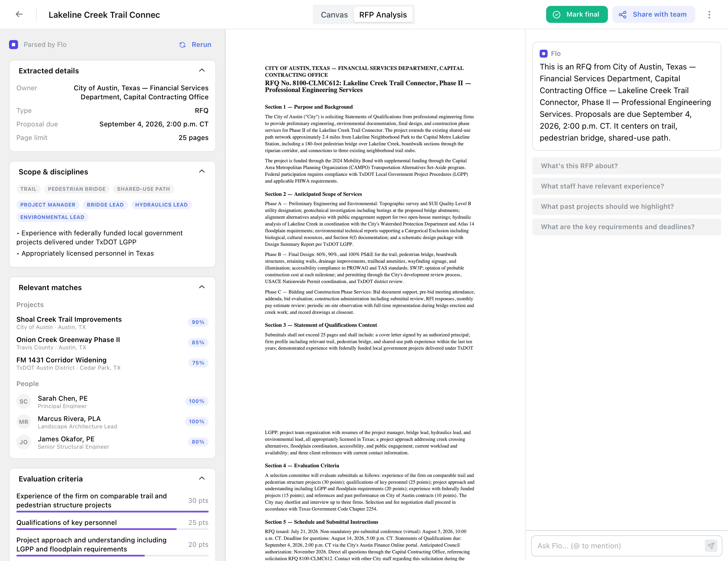
Task: Click the 25 pages page limit value
Action: click(x=193, y=138)
